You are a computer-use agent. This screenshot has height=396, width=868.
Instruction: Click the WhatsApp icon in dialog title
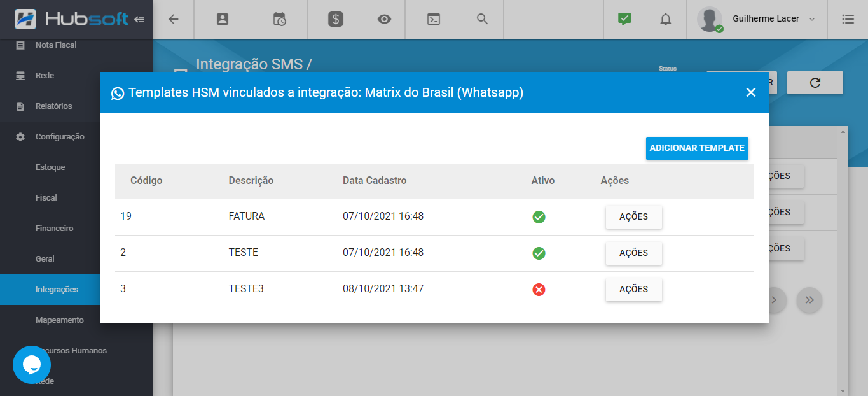pos(118,94)
